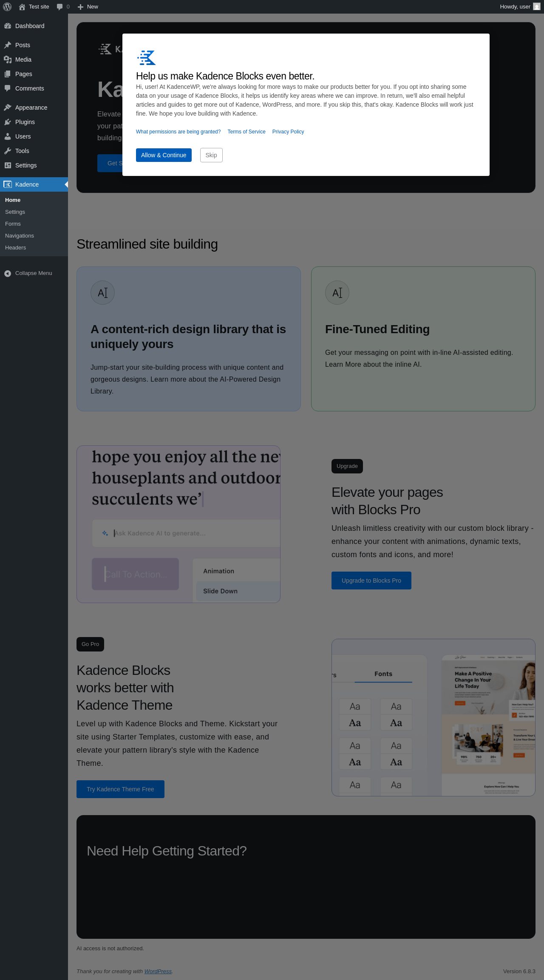Open the user avatar in admin bar

tap(537, 7)
